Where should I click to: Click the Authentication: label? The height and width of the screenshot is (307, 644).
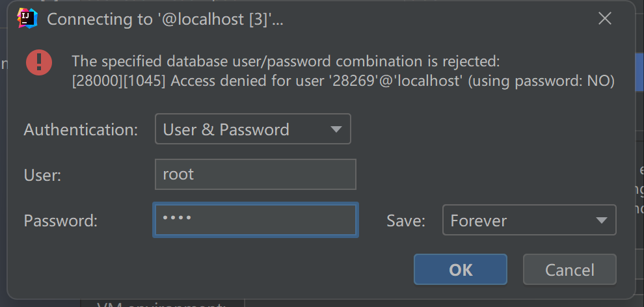point(81,129)
